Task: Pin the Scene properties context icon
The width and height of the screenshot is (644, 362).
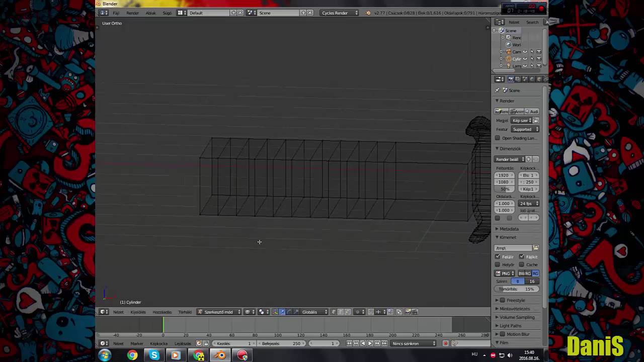Action: point(497,90)
